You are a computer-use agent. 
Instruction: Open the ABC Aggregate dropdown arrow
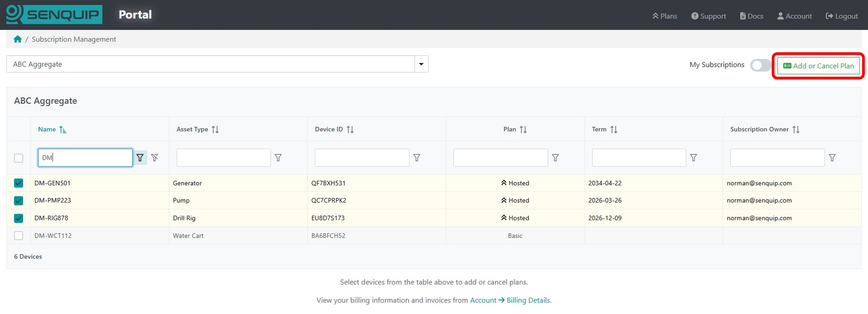pos(421,64)
